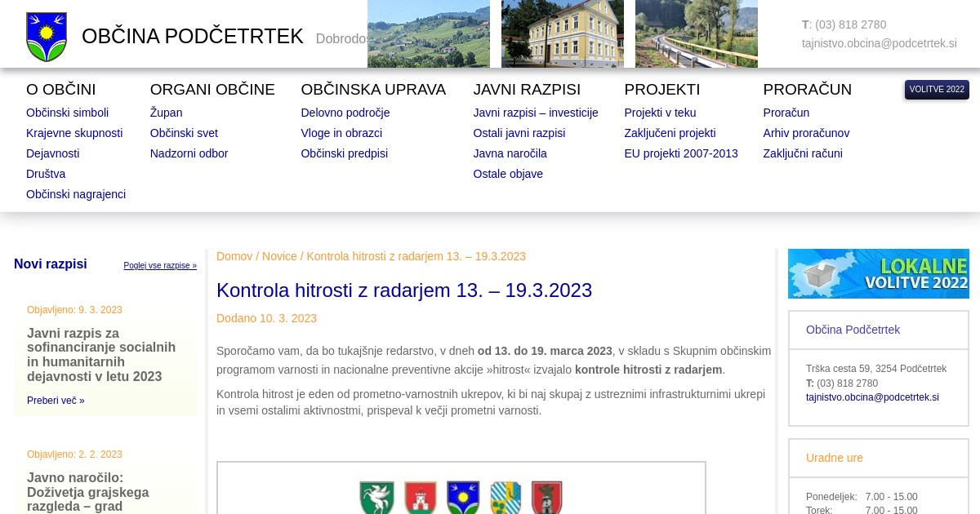Screen dimensions: 980x514
Task: Go to Javna naročila section
Action: pyautogui.click(x=510, y=153)
